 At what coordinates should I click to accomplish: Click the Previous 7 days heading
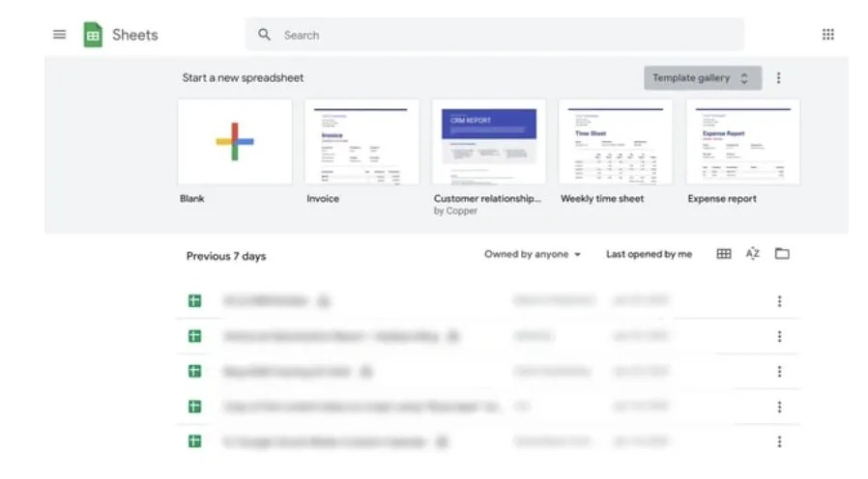click(226, 256)
